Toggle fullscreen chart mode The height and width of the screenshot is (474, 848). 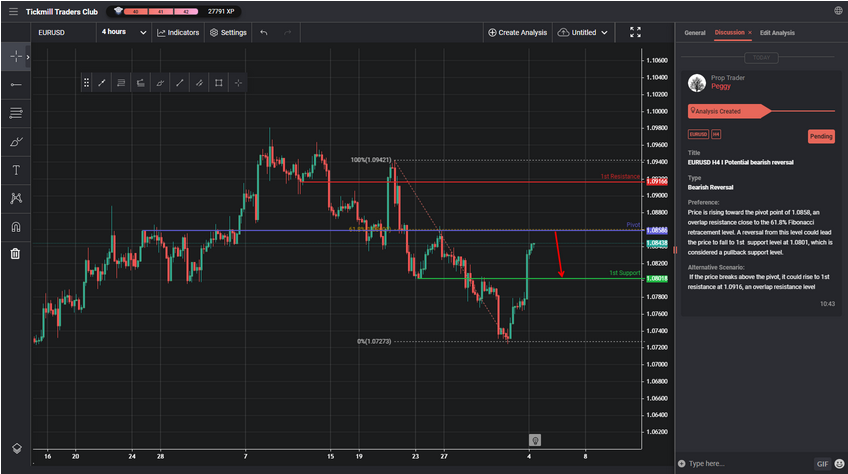click(x=635, y=32)
